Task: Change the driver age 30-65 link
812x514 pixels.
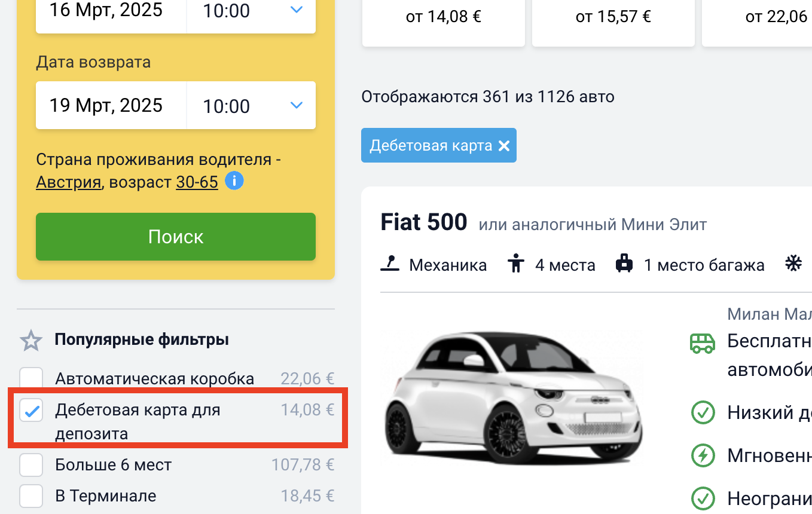Action: 197,182
